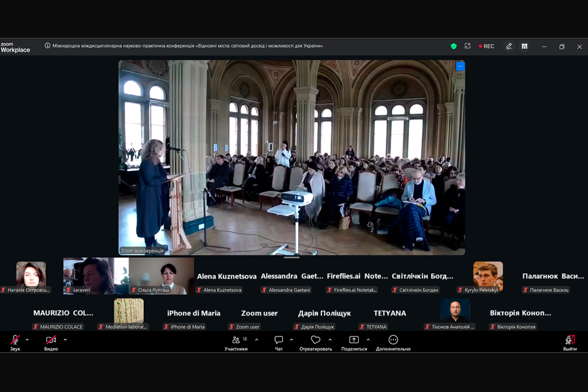The width and height of the screenshot is (588, 392).
Task: Expand video options arrow next to Видео
Action: click(65, 340)
